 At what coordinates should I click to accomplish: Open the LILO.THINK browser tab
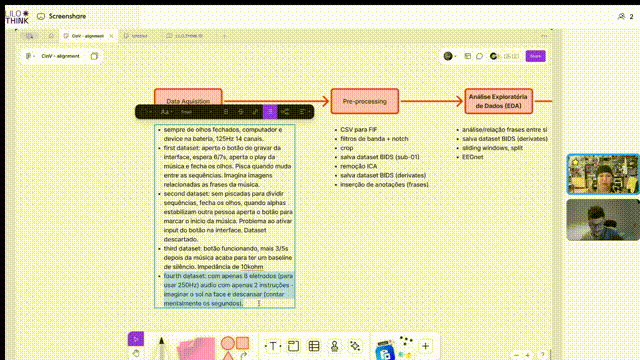pyautogui.click(x=185, y=36)
